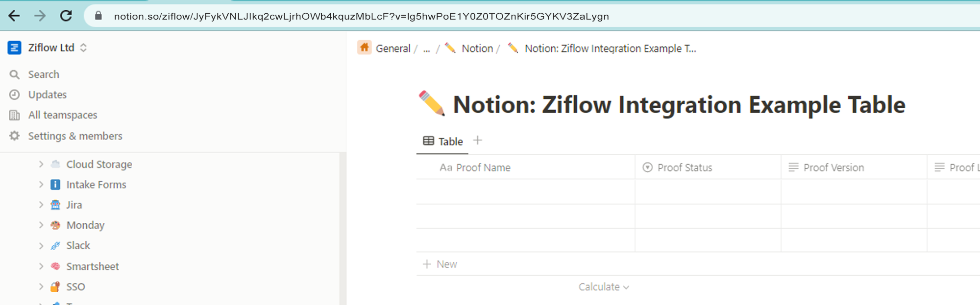This screenshot has height=305, width=980.
Task: Click the browser forward arrow
Action: (x=40, y=16)
